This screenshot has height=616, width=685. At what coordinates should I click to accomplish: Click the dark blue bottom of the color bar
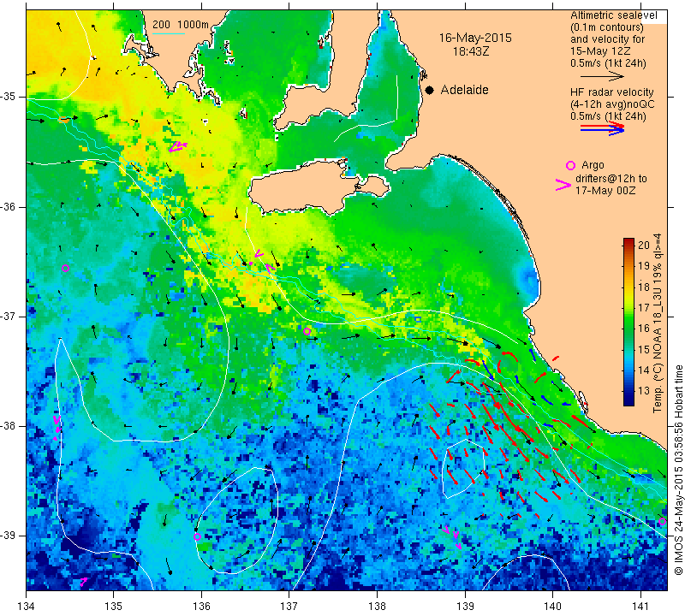click(628, 401)
